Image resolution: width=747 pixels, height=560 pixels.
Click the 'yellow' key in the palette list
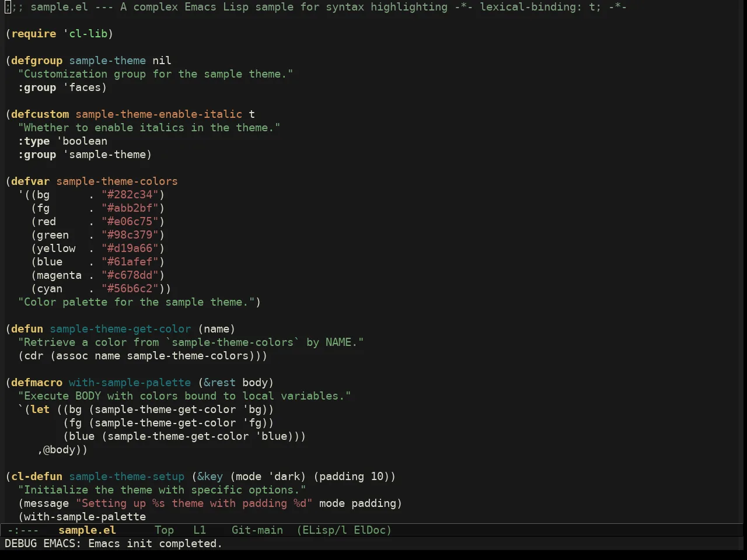point(56,248)
